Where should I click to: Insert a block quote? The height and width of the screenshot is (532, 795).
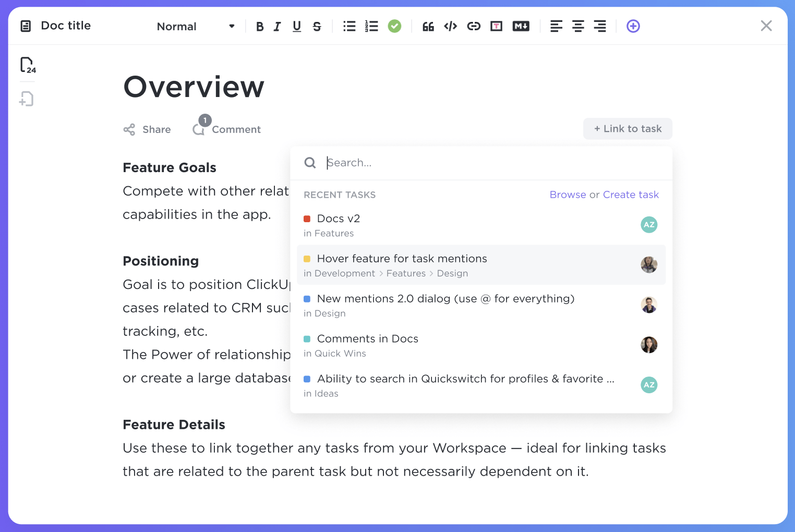(428, 27)
